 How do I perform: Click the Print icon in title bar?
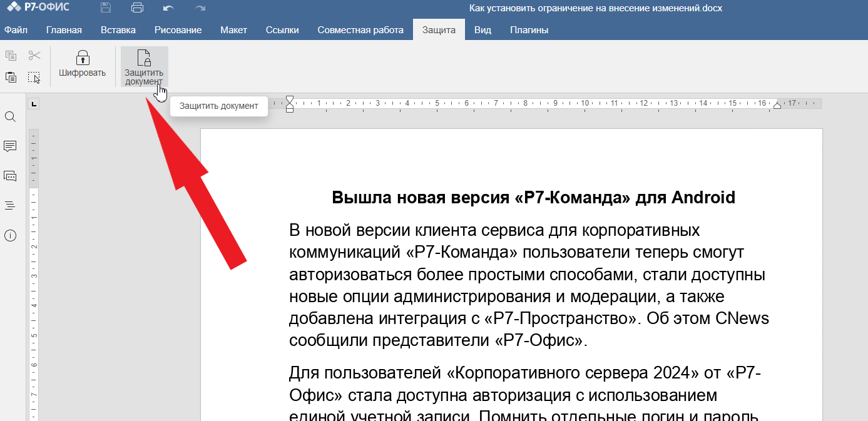[x=138, y=8]
